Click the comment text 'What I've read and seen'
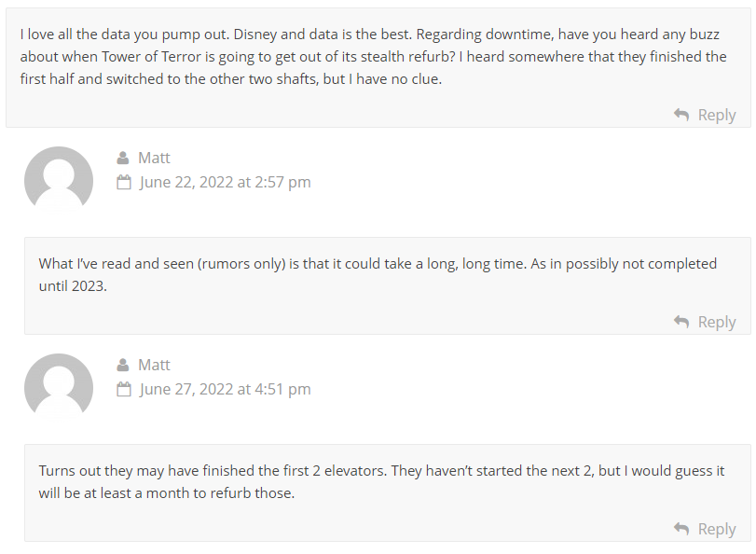Viewport: 756px width, 554px height. pyautogui.click(x=378, y=274)
